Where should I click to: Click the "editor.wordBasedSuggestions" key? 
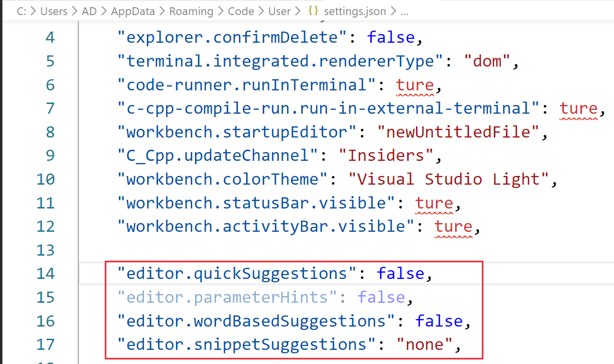click(x=256, y=321)
